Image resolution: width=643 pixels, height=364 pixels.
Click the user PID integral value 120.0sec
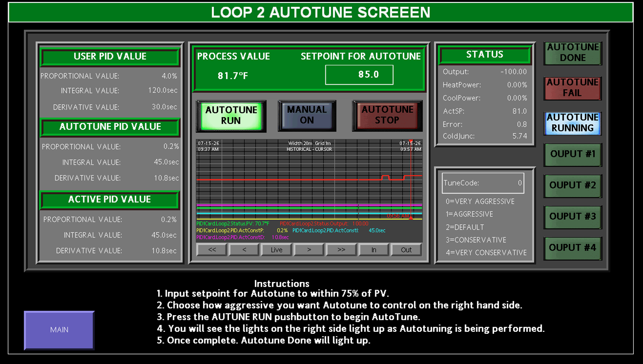tap(163, 90)
